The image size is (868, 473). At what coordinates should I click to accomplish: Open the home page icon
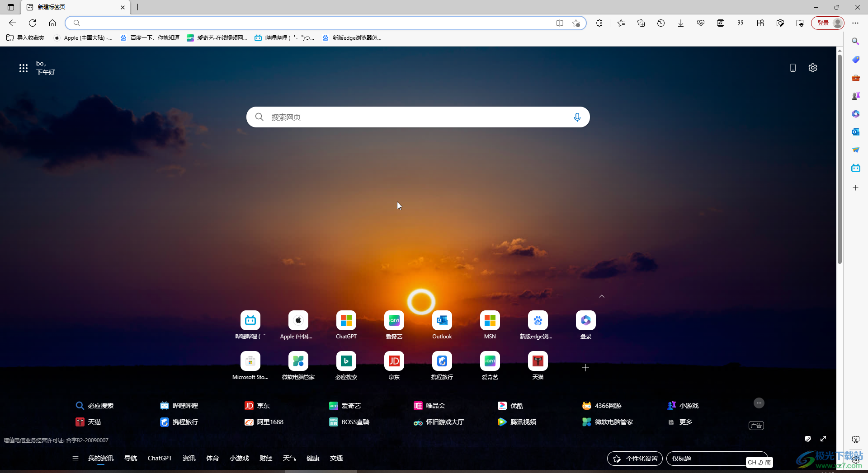(x=52, y=23)
